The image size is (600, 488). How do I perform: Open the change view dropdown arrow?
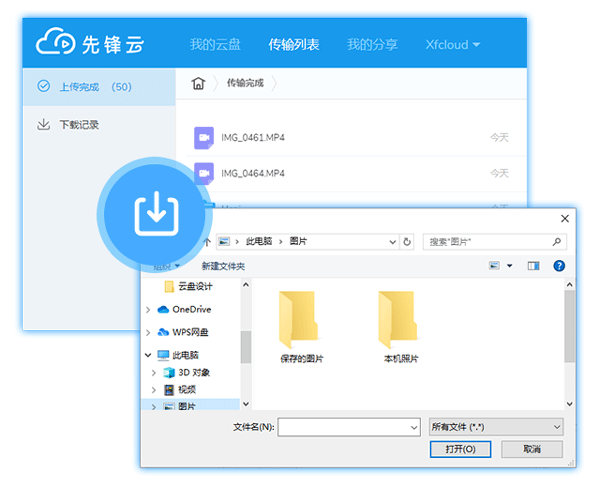(x=509, y=266)
